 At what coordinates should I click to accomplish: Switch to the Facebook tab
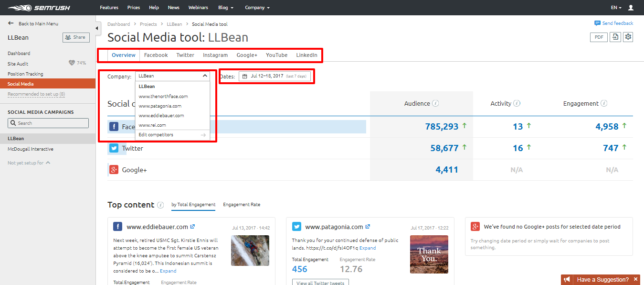(x=156, y=55)
